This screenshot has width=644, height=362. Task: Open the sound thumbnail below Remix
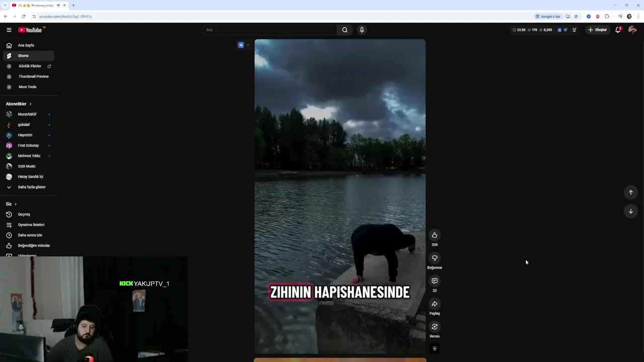coord(435,348)
